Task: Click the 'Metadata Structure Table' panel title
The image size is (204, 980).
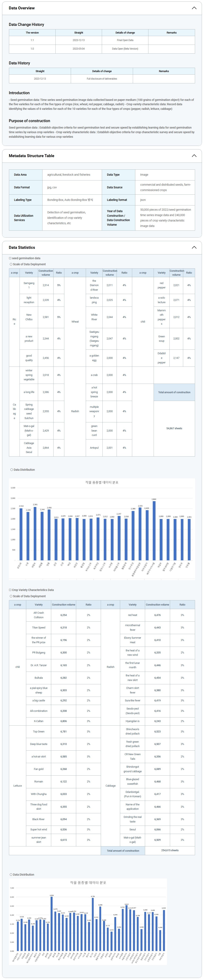Action: pos(31,156)
